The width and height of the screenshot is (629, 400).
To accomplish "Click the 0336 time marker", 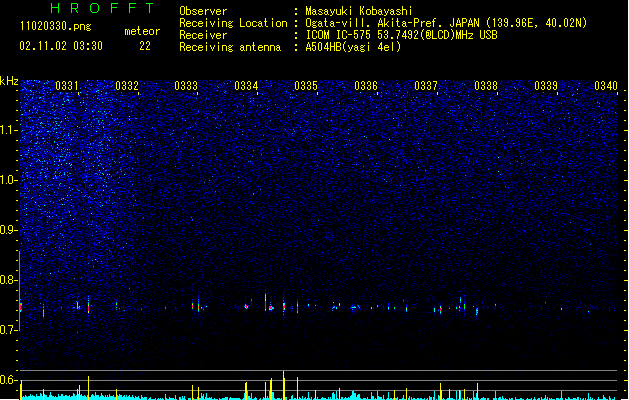I will 366,86.
